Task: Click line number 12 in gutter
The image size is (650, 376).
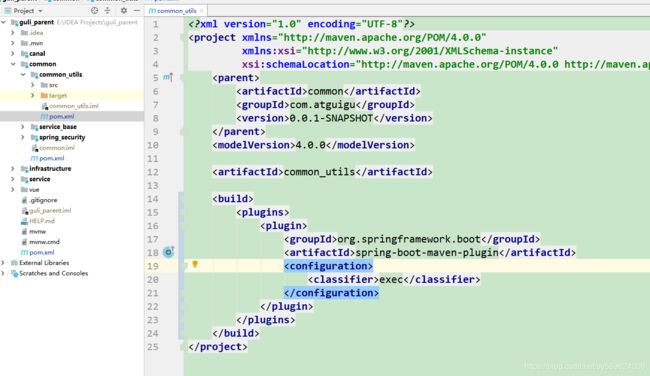Action: coord(153,172)
